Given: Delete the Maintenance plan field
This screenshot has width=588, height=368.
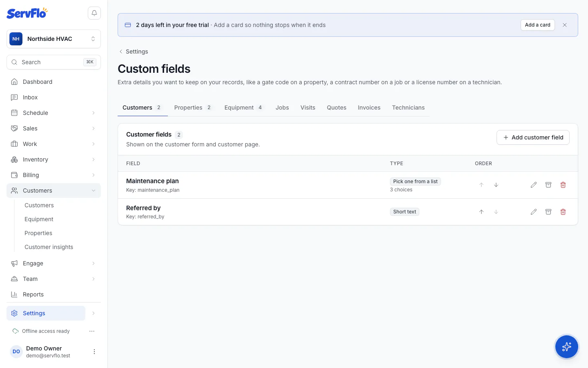Looking at the screenshot, I should (x=563, y=185).
